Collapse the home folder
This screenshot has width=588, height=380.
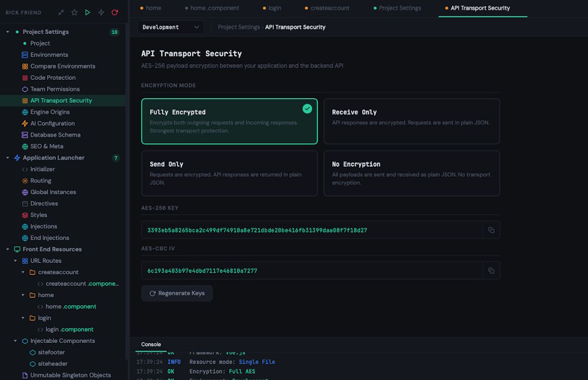point(23,295)
